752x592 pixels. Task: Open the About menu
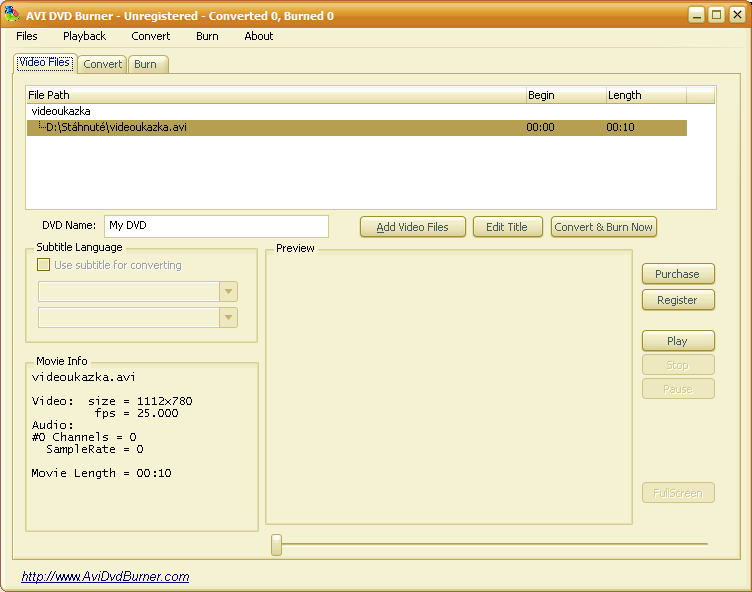pos(259,36)
